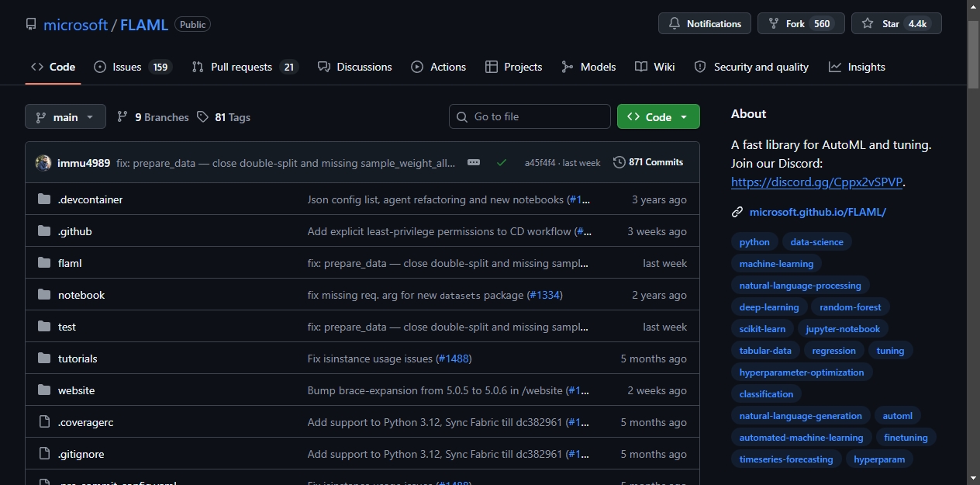Click the green check status icon

tap(502, 163)
